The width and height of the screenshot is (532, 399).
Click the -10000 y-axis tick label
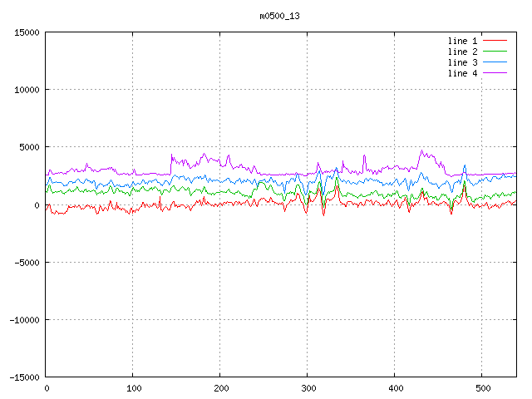tap(23, 319)
